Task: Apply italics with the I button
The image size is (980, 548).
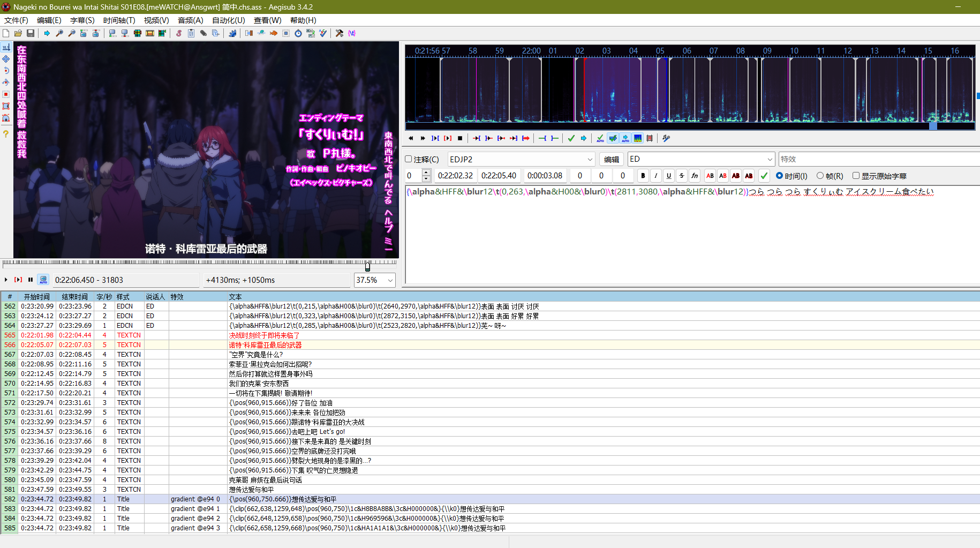Action: (x=656, y=176)
